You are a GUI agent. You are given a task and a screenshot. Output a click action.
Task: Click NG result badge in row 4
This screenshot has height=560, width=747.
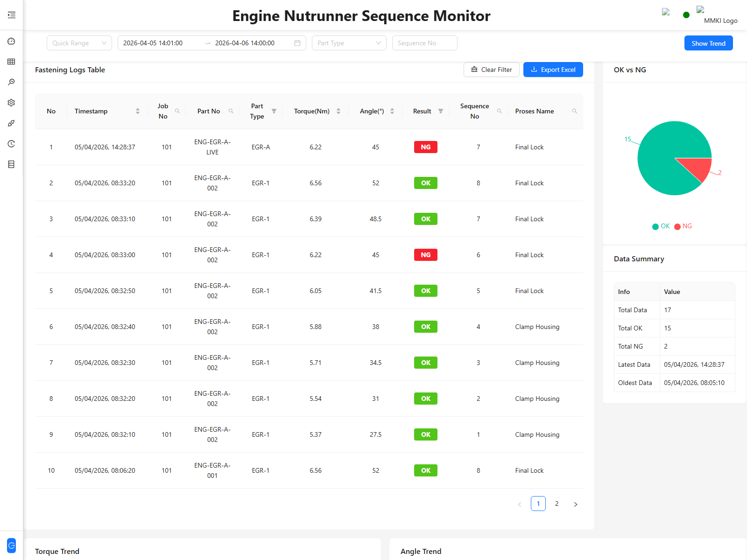click(x=426, y=255)
